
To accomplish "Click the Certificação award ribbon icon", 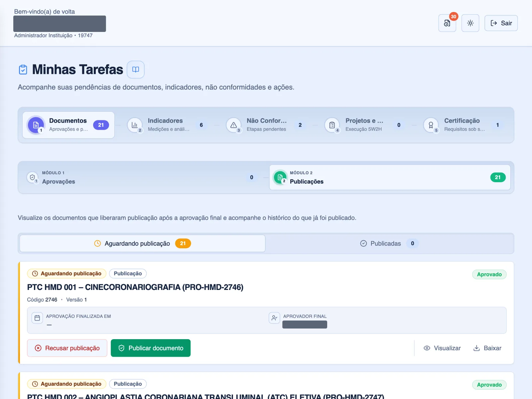I will point(431,125).
